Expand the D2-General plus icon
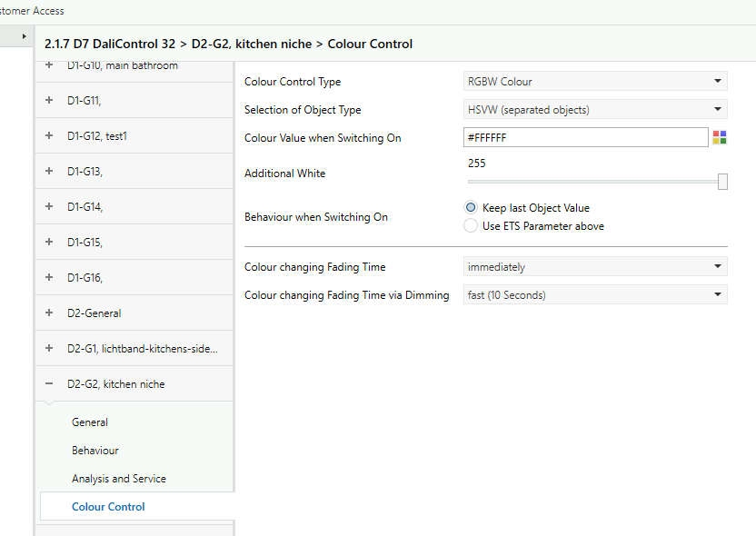 tap(49, 313)
